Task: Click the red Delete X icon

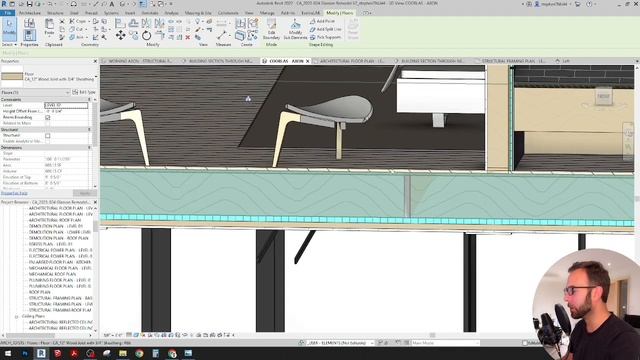Action: pos(187,37)
